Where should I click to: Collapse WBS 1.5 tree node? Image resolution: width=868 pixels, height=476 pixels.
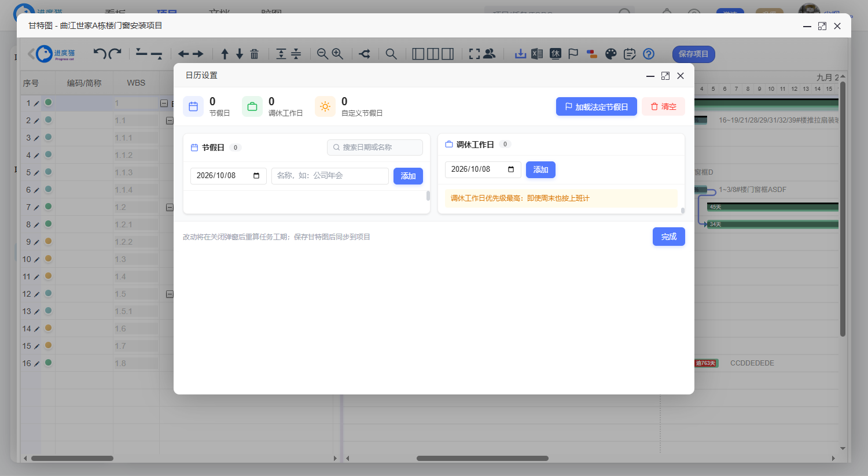pyautogui.click(x=170, y=294)
